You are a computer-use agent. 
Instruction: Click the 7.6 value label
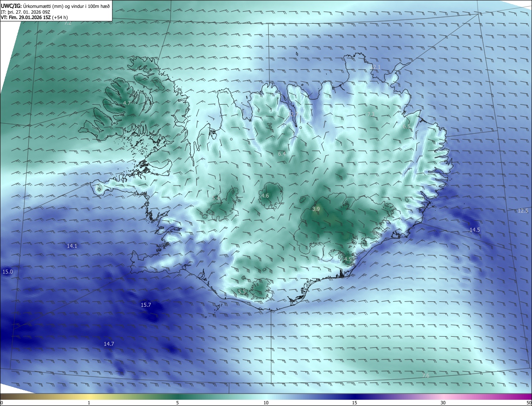(426, 375)
